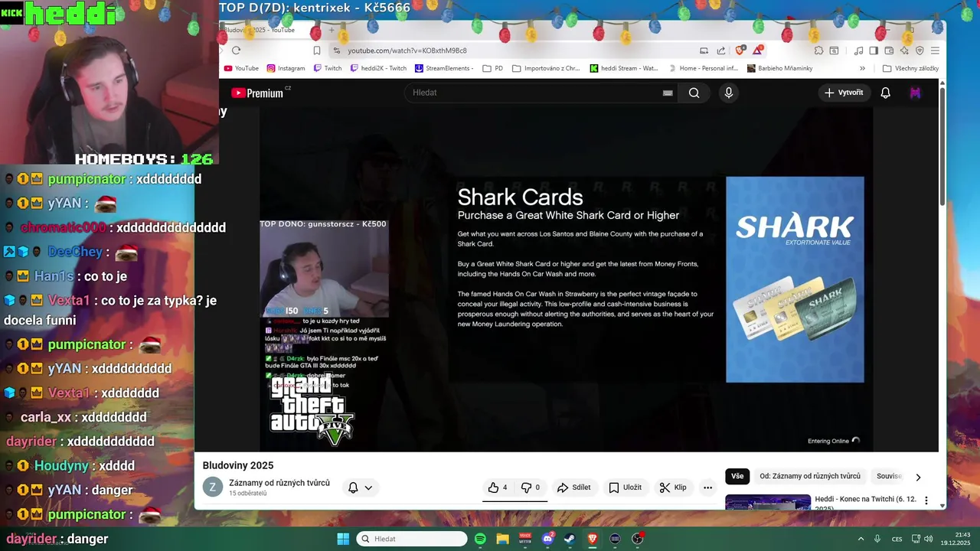
Task: Open Barbieho Mňaminky bookmark
Action: pyautogui.click(x=779, y=68)
